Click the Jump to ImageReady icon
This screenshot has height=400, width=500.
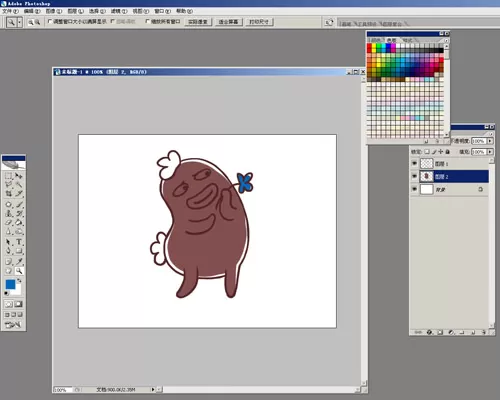click(13, 324)
